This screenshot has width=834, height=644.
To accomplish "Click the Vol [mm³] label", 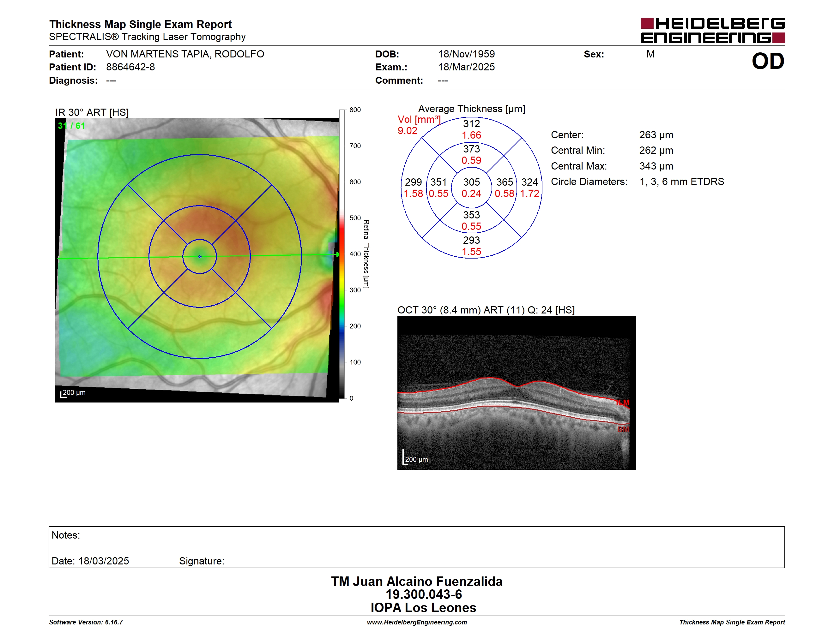I will click(419, 119).
